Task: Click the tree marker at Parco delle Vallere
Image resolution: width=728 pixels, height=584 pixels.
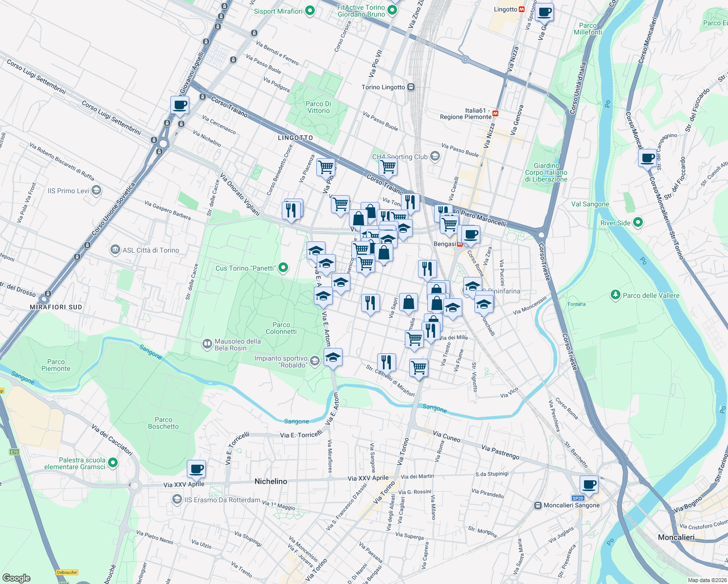Action: coord(615,295)
